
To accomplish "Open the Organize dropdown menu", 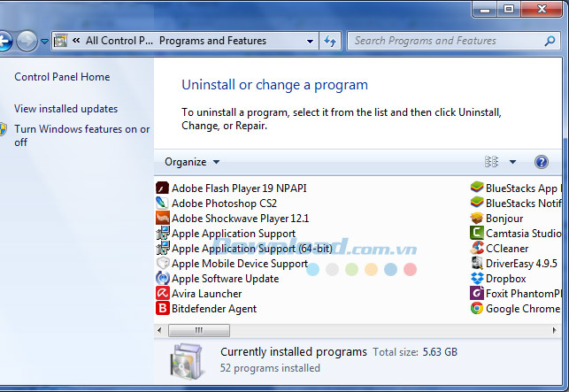I will 192,162.
